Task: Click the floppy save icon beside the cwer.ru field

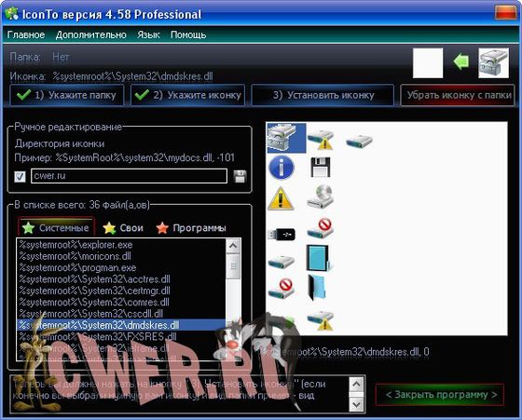Action: (240, 176)
